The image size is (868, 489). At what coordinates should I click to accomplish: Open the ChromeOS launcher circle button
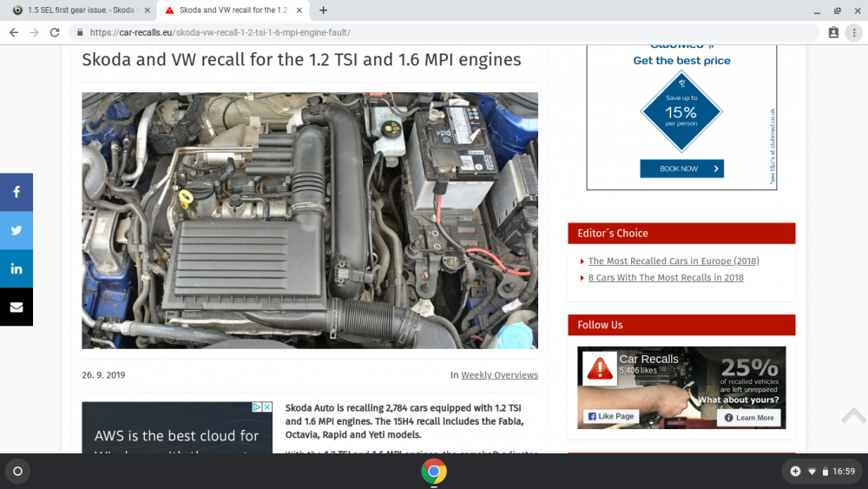tap(17, 472)
